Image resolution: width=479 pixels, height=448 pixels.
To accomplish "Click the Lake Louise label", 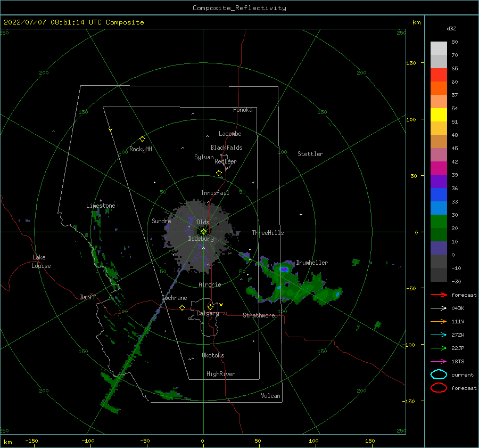I will pos(41,262).
